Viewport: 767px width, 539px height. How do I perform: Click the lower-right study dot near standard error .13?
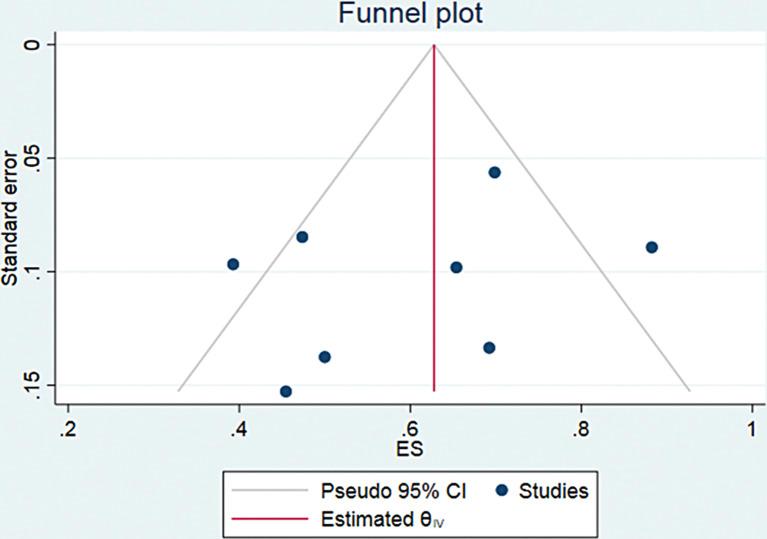pos(489,348)
